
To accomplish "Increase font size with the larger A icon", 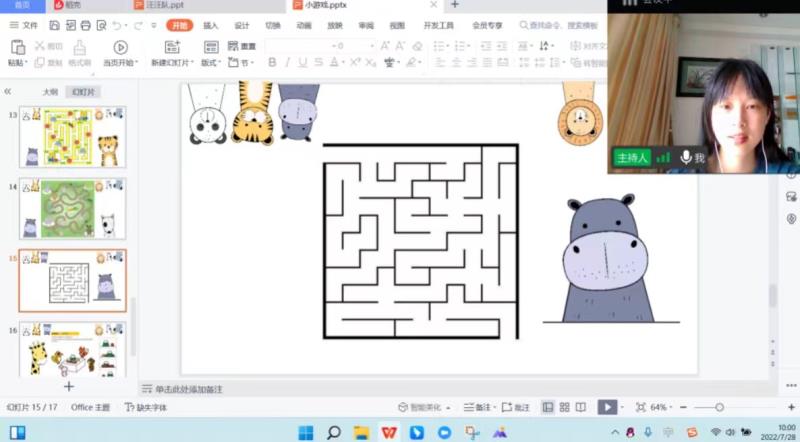I will (x=385, y=46).
